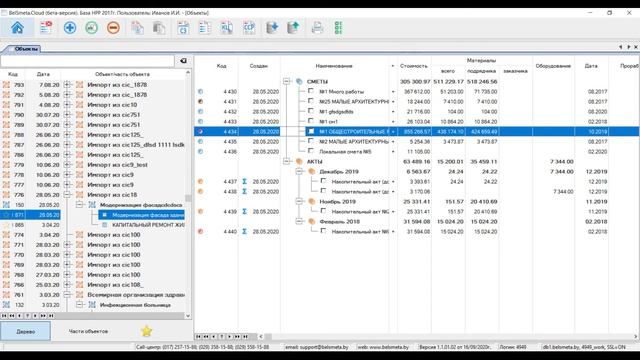The image size is (640, 360).
Task: Collapse Модернизация фасада parent node 150
Action: click(x=80, y=204)
